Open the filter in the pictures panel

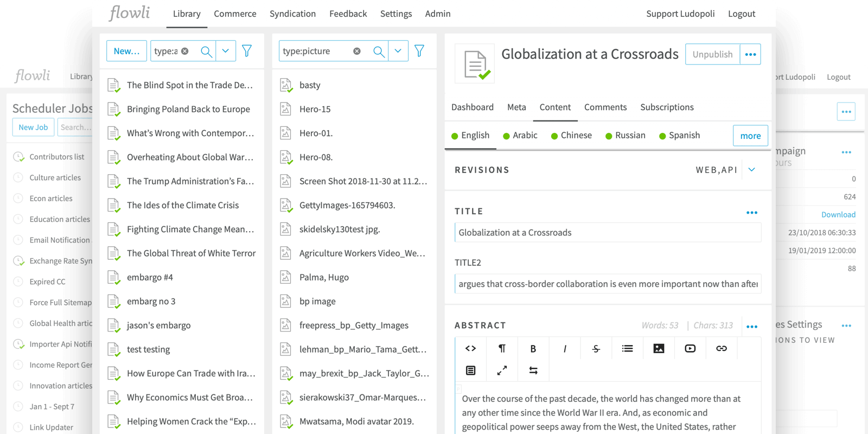[419, 51]
